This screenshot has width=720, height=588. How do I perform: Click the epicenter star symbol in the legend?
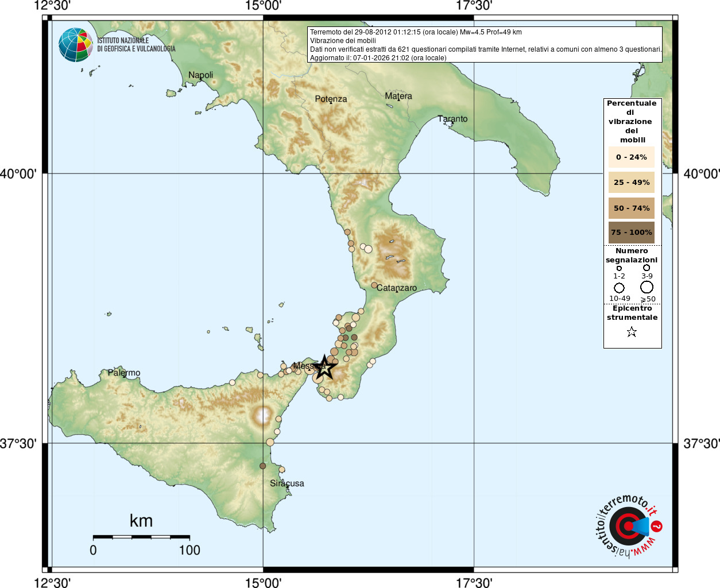tap(632, 332)
